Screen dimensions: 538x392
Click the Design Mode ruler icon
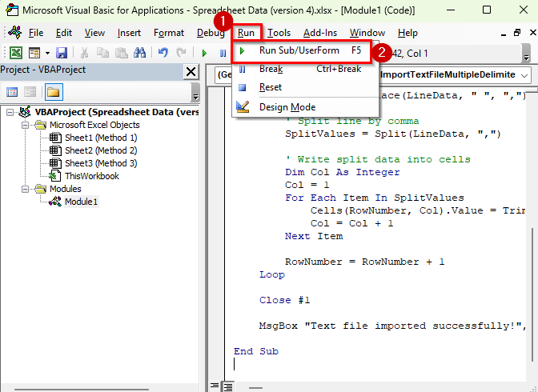tap(243, 107)
